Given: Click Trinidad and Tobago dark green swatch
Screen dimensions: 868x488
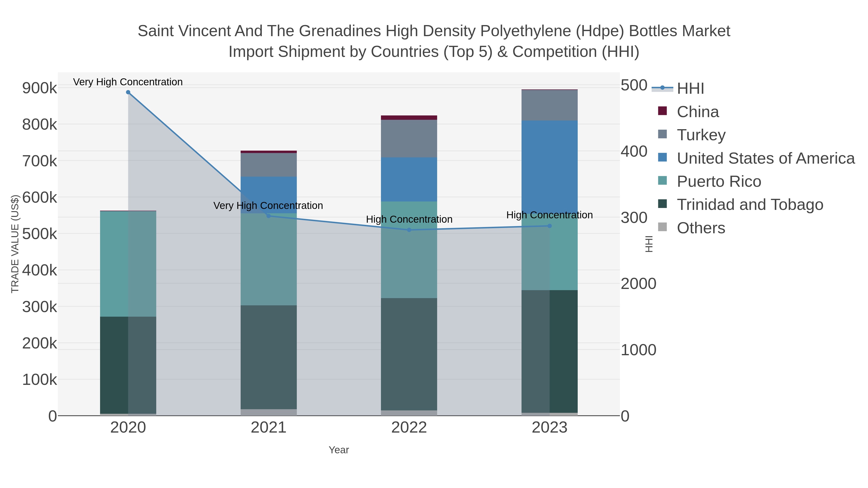Looking at the screenshot, I should point(663,204).
